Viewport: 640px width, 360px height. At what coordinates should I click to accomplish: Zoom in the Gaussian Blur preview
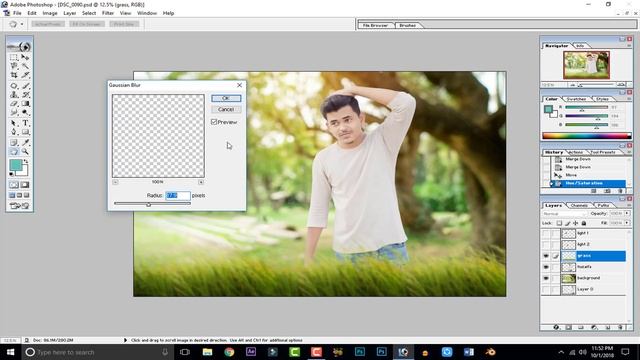click(x=201, y=182)
